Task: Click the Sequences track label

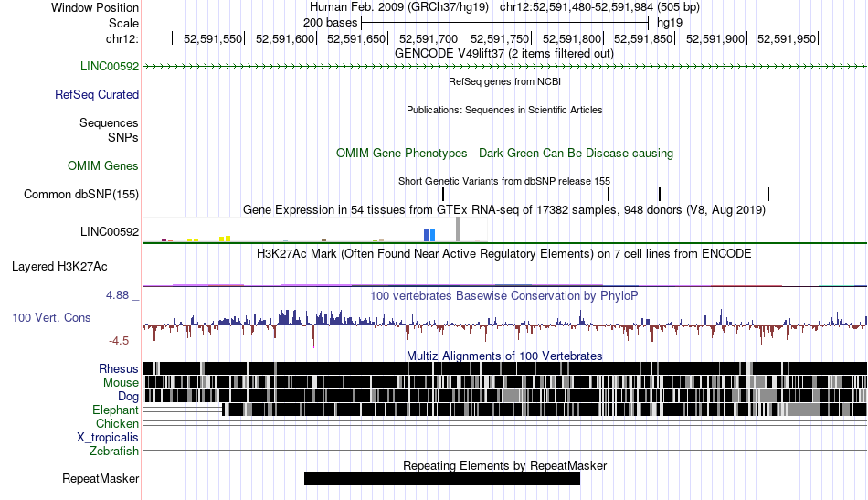Action: coord(109,122)
